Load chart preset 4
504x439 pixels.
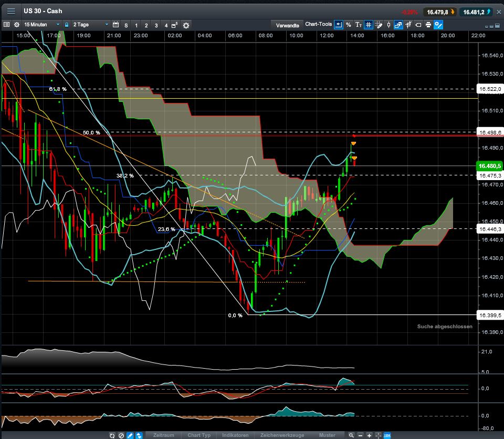pyautogui.click(x=166, y=25)
